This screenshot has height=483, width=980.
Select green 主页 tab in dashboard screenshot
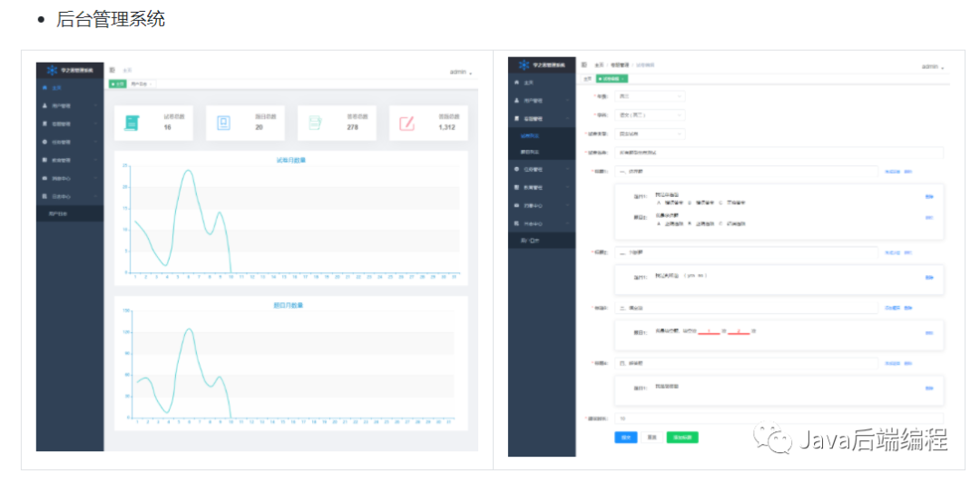click(117, 84)
